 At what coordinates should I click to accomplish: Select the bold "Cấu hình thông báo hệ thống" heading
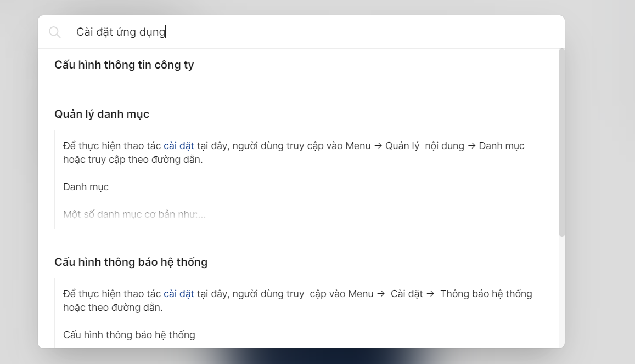pos(131,262)
